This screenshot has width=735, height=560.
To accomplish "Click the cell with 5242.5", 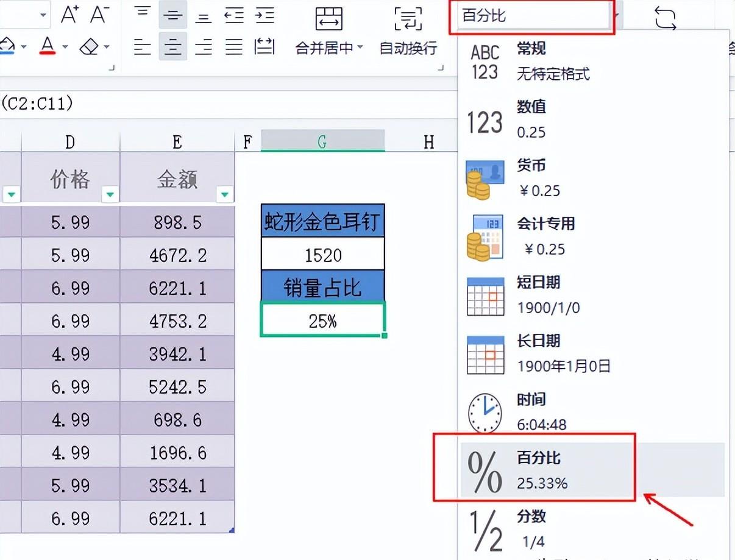I will (177, 386).
